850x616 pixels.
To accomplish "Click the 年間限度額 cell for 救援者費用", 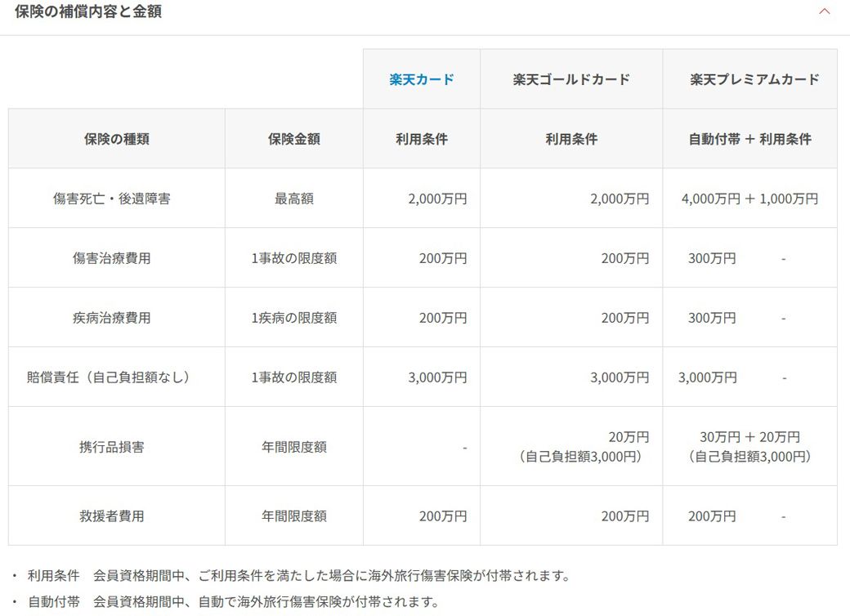I will coord(293,516).
